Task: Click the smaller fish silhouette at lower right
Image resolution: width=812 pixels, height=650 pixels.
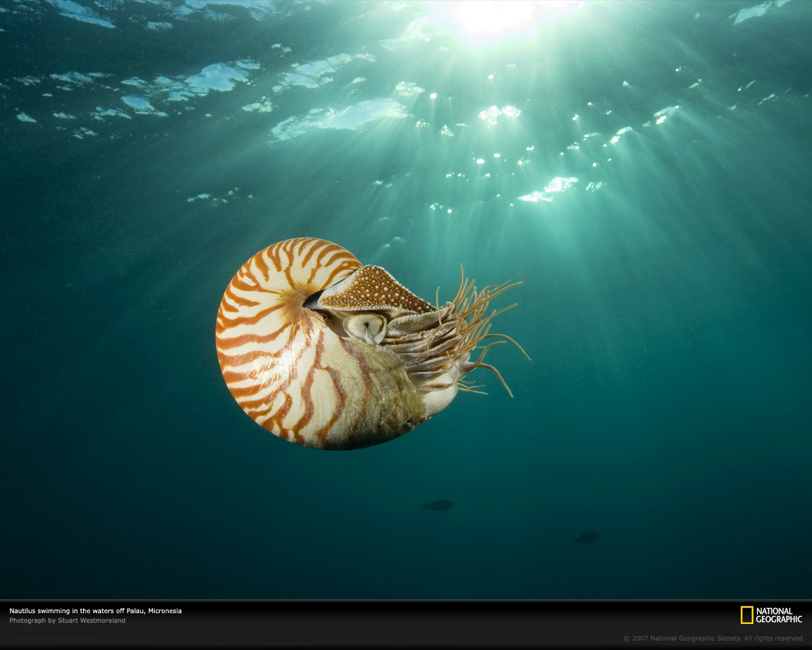Action: click(x=587, y=538)
